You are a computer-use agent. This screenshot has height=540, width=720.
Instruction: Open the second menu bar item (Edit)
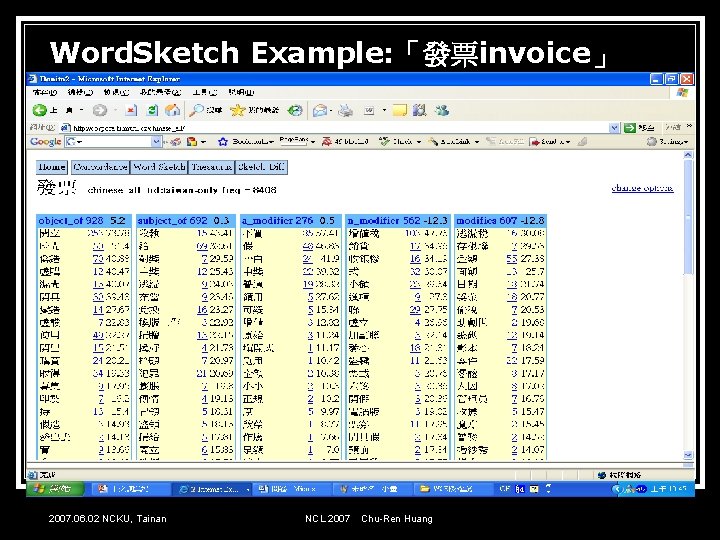tap(80, 92)
